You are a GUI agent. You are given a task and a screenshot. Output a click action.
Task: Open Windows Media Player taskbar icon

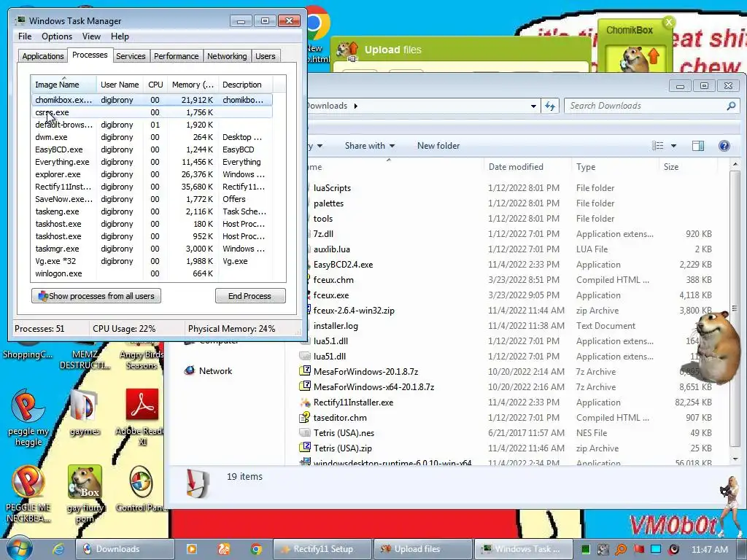click(x=192, y=549)
